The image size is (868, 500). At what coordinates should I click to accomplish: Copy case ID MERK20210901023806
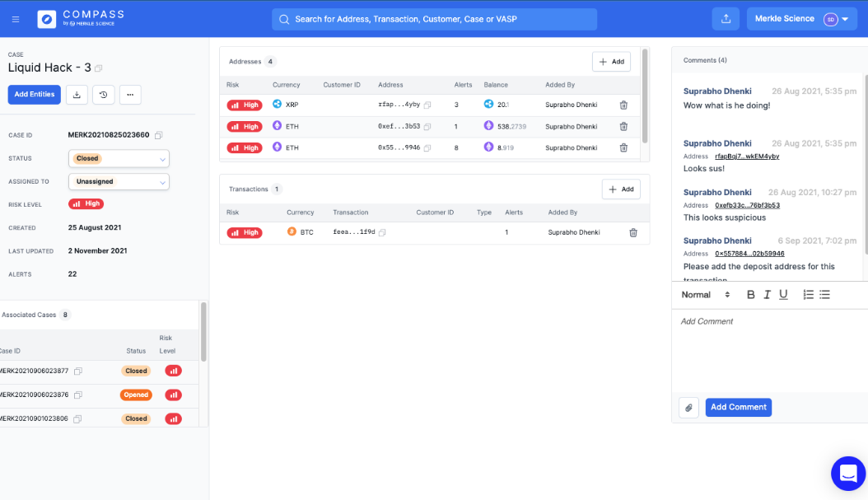77,419
